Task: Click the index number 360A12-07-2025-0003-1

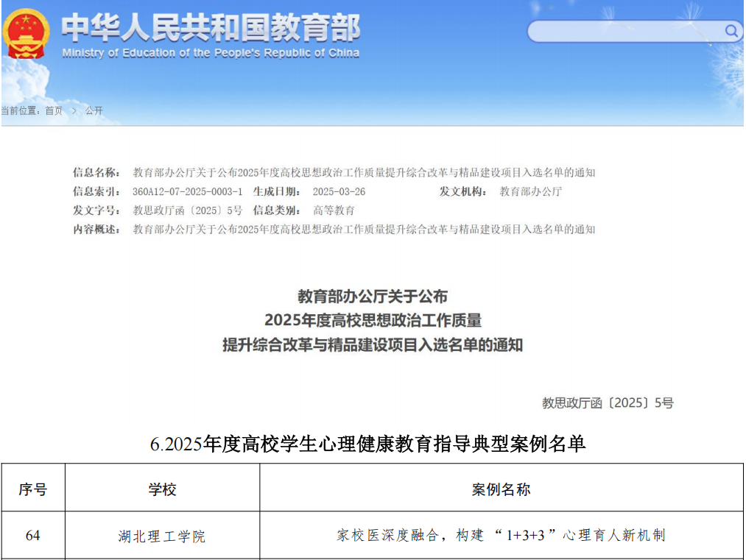Action: pyautogui.click(x=187, y=191)
